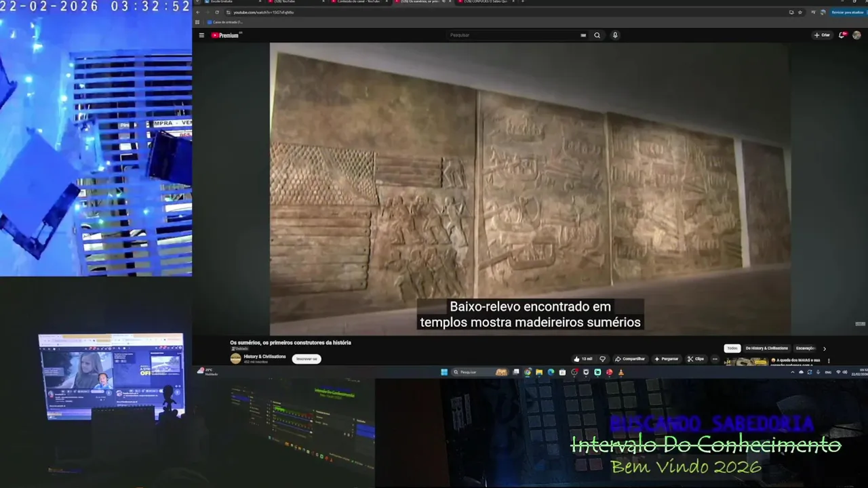Image resolution: width=868 pixels, height=488 pixels.
Task: Open the YouTube account avatar menu
Action: click(x=857, y=35)
